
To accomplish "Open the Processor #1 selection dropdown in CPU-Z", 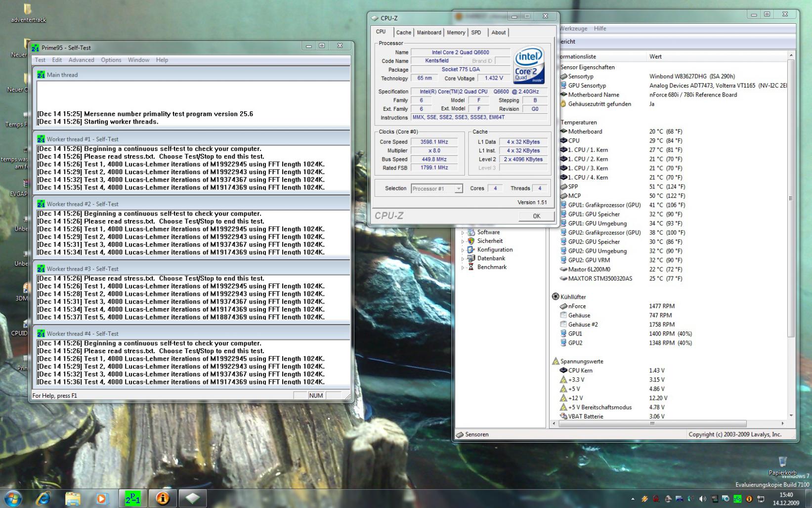I will point(437,188).
